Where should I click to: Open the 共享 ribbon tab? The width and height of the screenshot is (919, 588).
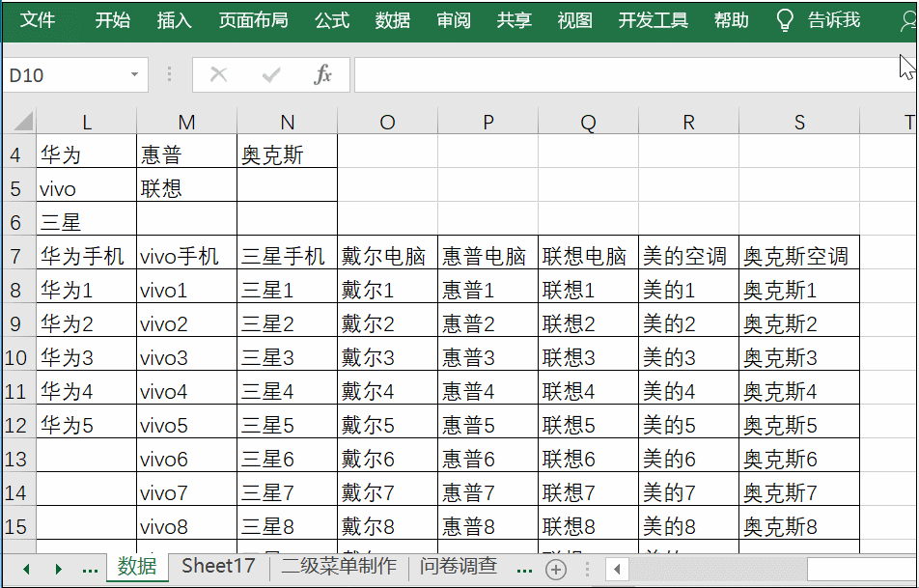(x=514, y=20)
